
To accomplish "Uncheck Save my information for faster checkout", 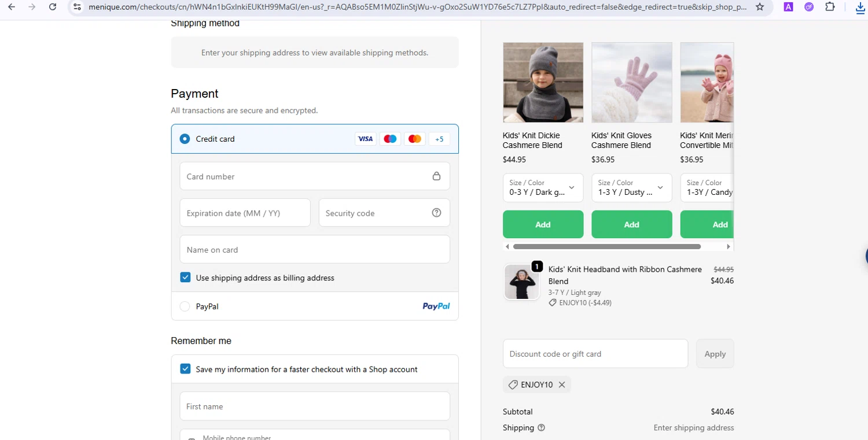I will point(185,369).
